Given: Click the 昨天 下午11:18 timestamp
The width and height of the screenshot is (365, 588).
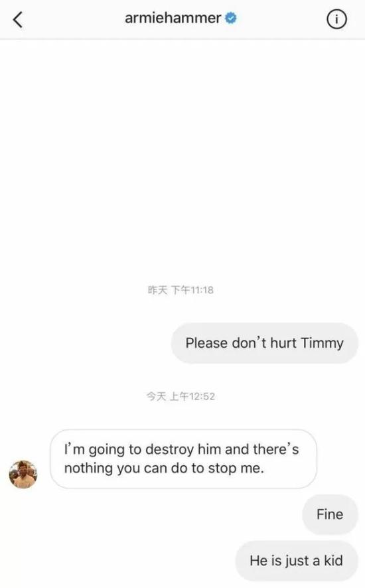Looking at the screenshot, I should coord(181,290).
